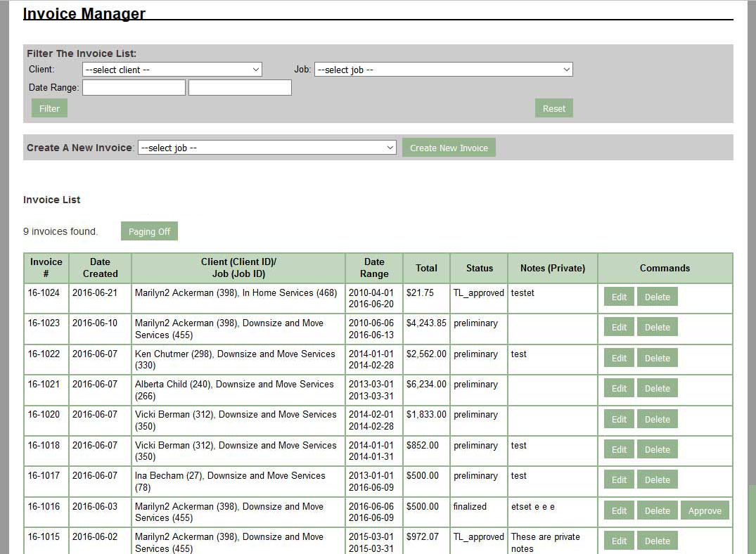Screen dimensions: 756x554
Task: Open the Client filter dropdown
Action: tap(172, 70)
